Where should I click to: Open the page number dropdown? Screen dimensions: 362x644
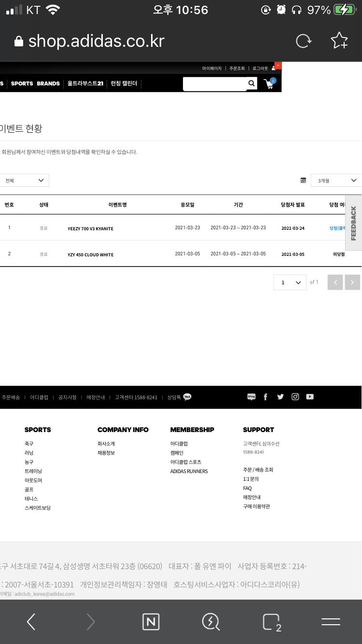[290, 282]
